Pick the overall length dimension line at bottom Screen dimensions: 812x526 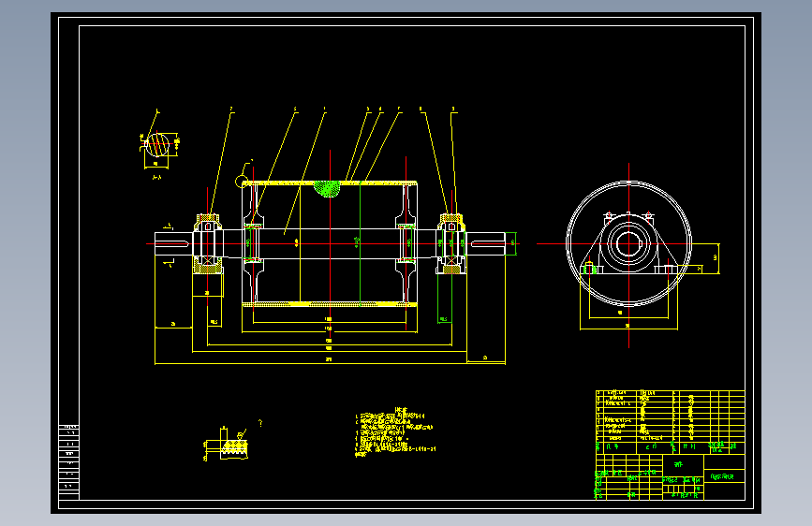[330, 364]
